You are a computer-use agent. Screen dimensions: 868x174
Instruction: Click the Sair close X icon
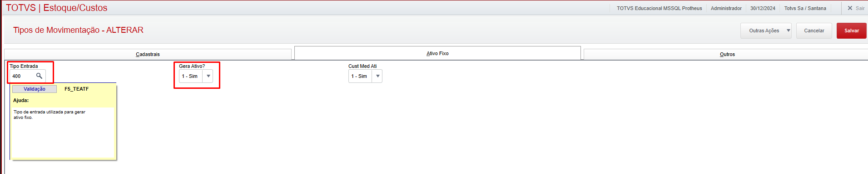point(850,8)
